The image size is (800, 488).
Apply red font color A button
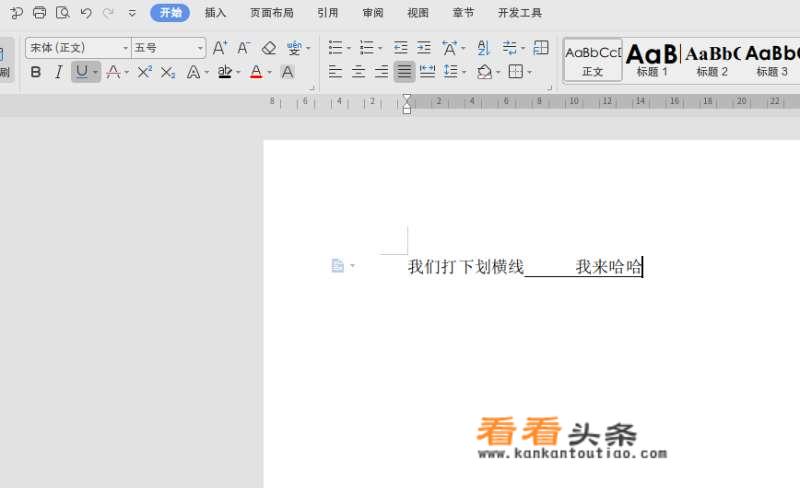256,72
